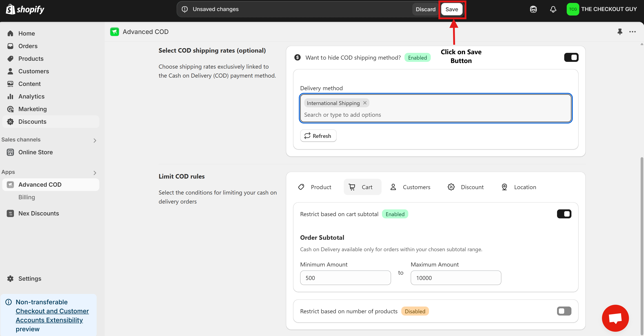Screen dimensions: 644x336
Task: Open the TCG store account avatar
Action: pyautogui.click(x=573, y=9)
